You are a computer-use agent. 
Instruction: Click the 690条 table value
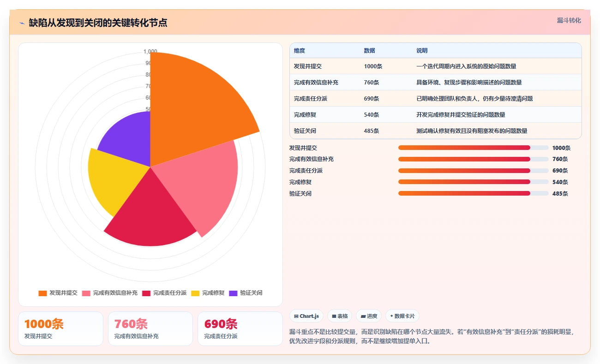coord(372,99)
